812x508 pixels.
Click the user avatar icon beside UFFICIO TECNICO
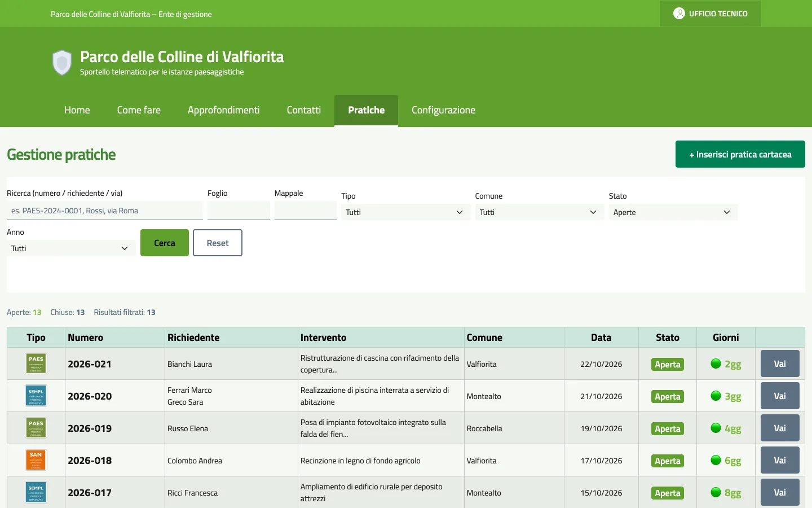(x=679, y=14)
